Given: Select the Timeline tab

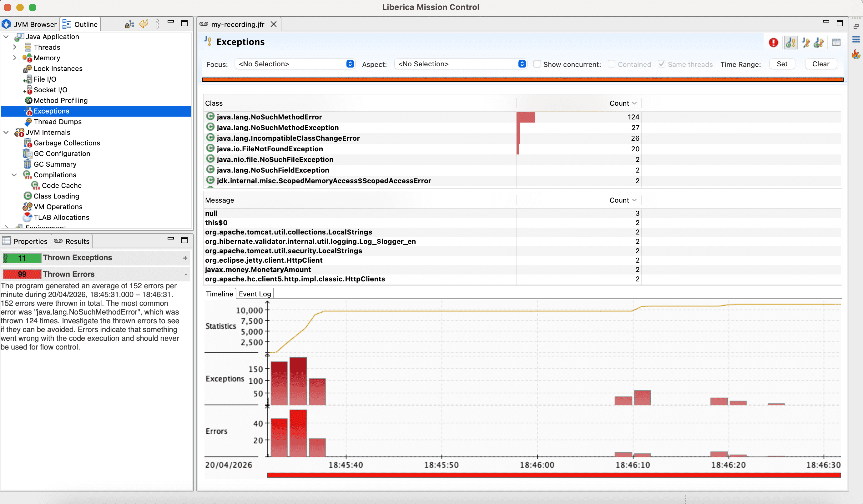Looking at the screenshot, I should (x=220, y=294).
